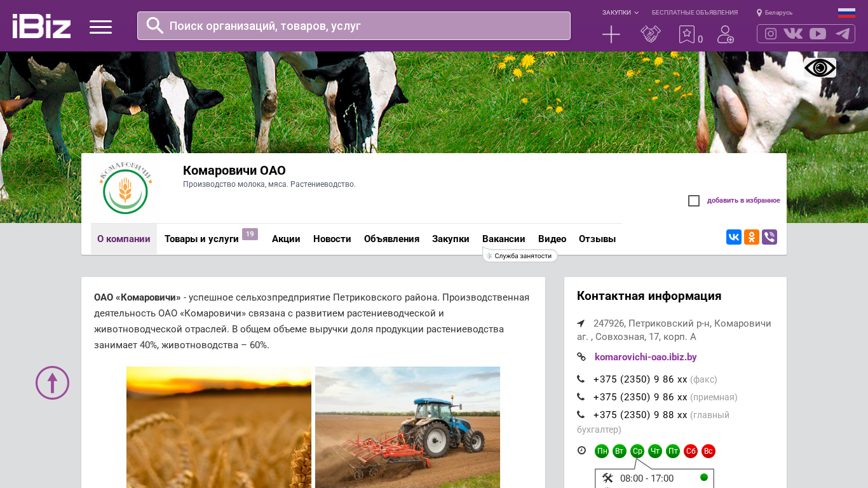Image resolution: width=868 pixels, height=488 pixels.
Task: Expand the Закупки dropdown in header
Action: click(620, 13)
